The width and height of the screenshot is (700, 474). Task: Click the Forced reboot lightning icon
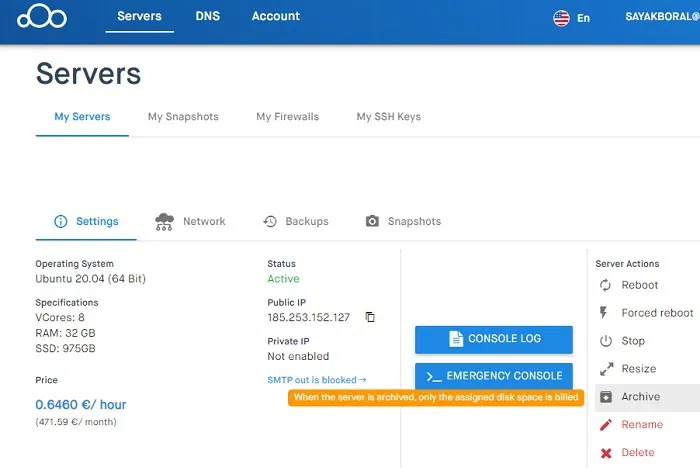pyautogui.click(x=604, y=312)
